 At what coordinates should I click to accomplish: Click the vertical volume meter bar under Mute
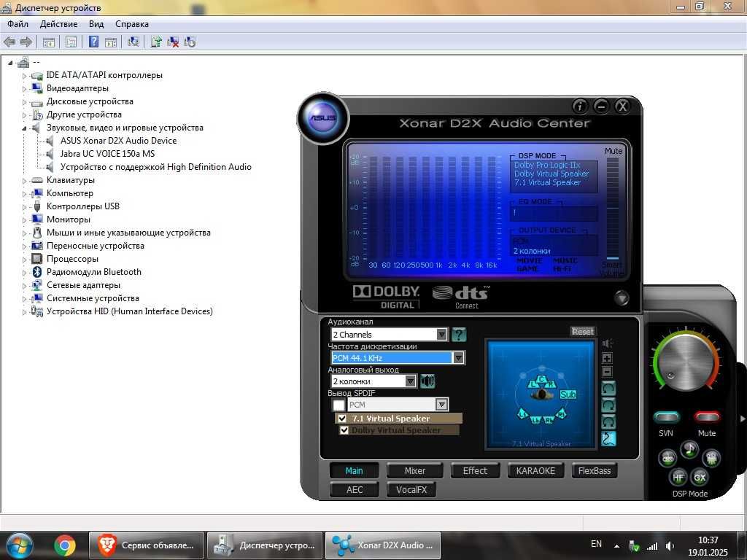point(613,209)
